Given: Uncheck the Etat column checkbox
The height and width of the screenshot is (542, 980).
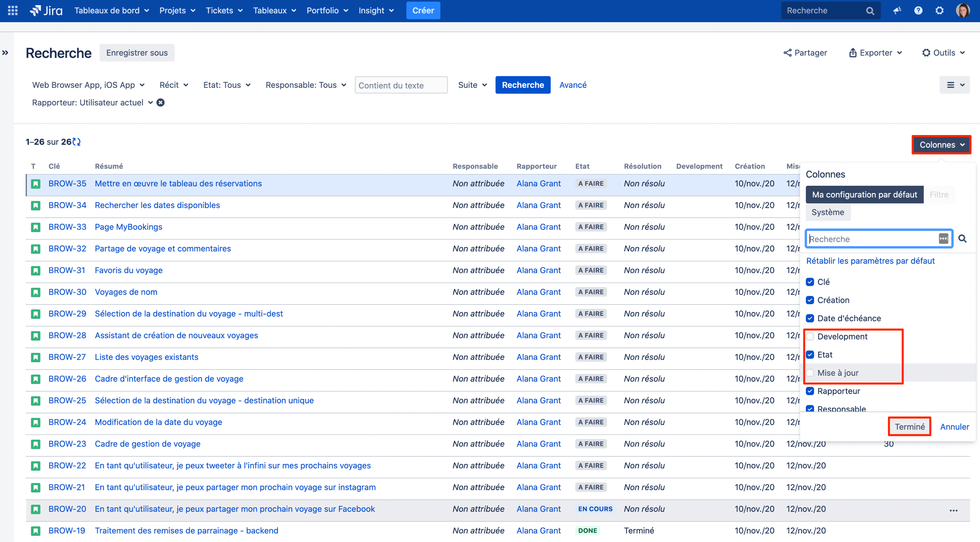Looking at the screenshot, I should pyautogui.click(x=810, y=355).
